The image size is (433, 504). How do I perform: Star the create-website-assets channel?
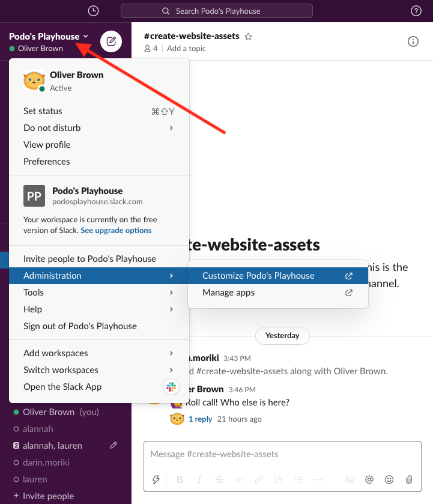[248, 36]
